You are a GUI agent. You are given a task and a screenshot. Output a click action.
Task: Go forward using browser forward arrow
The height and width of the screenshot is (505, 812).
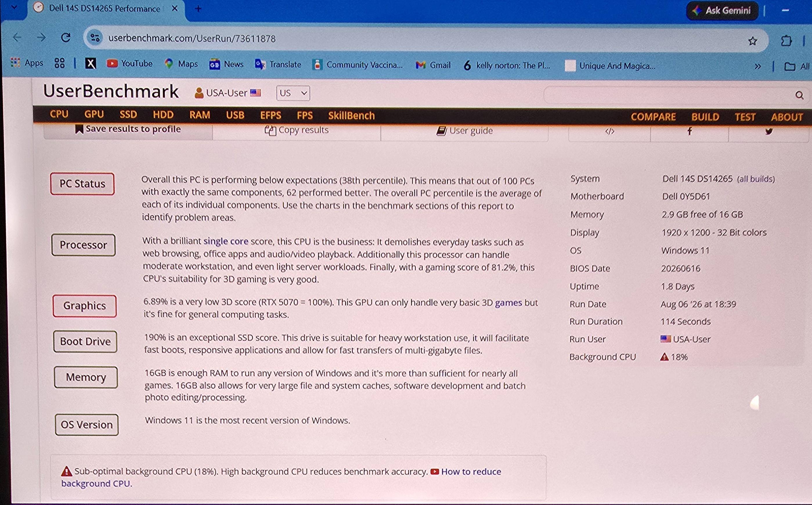pyautogui.click(x=41, y=37)
